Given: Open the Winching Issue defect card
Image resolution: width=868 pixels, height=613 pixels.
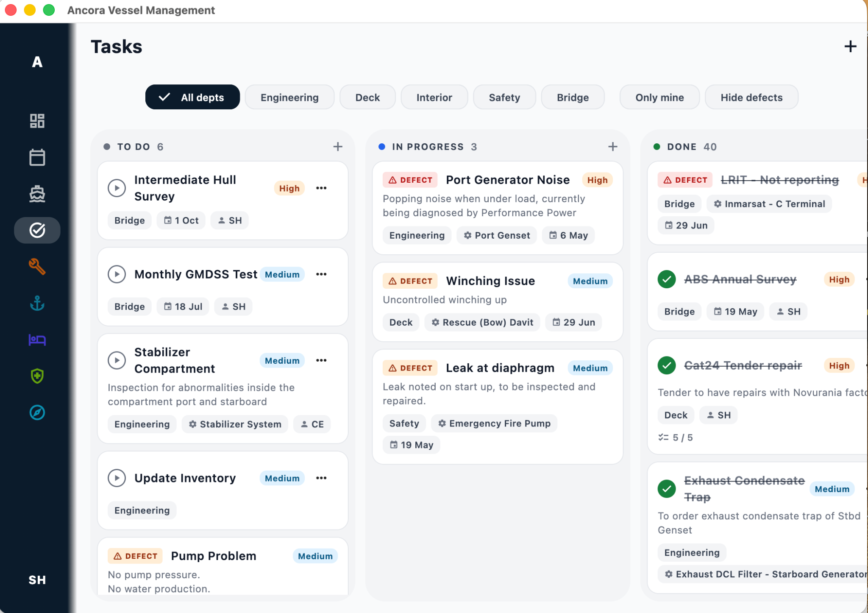Looking at the screenshot, I should click(x=498, y=302).
